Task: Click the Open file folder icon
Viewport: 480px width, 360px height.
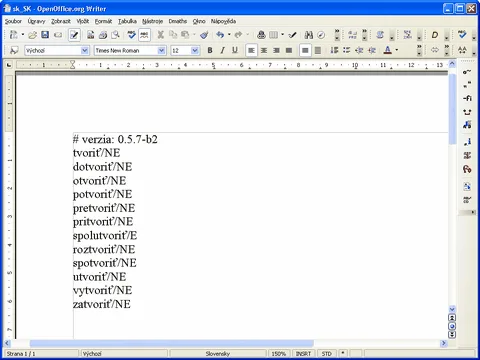Action: (32, 35)
